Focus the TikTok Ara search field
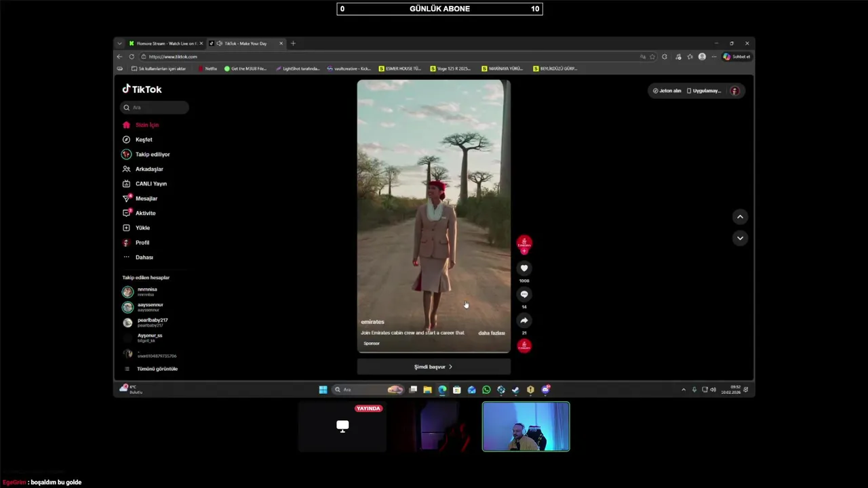This screenshot has width=868, height=488. 155,107
